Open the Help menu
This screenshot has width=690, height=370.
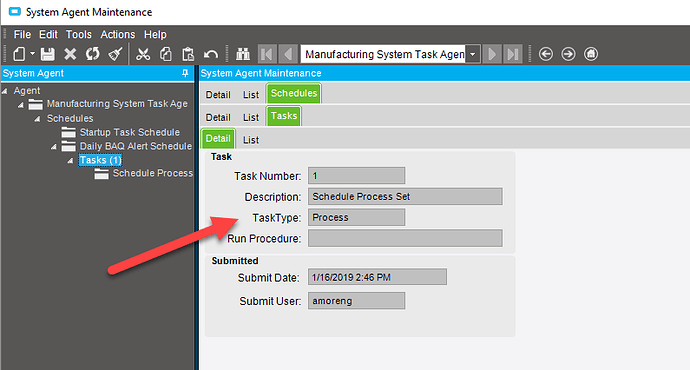pos(155,34)
